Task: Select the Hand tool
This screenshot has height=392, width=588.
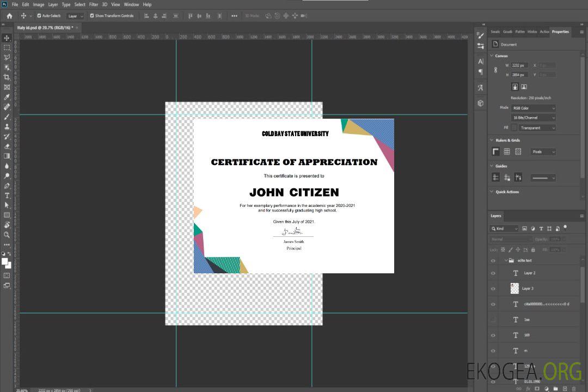Action: (7, 225)
